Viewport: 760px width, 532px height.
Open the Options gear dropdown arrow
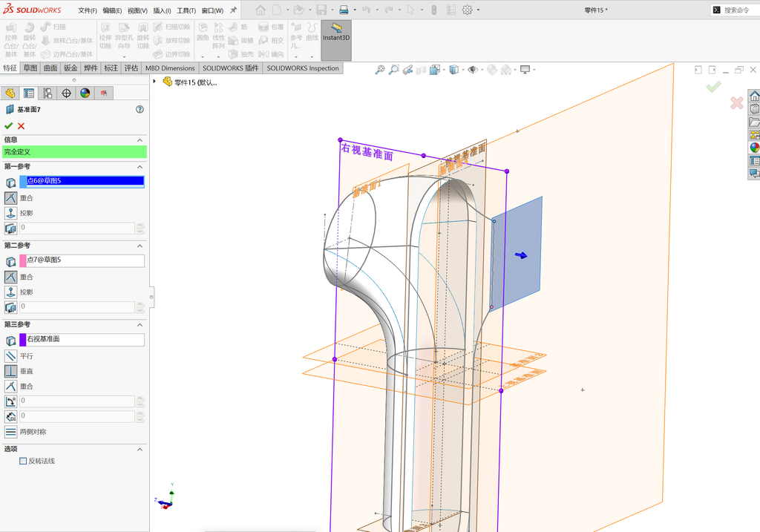pyautogui.click(x=479, y=10)
